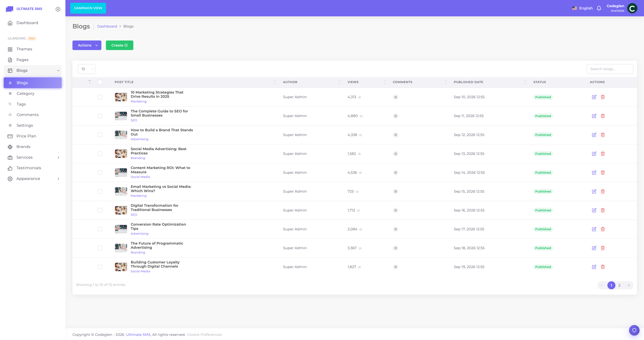Open the notifications bell
The width and height of the screenshot is (644, 340).
click(599, 8)
